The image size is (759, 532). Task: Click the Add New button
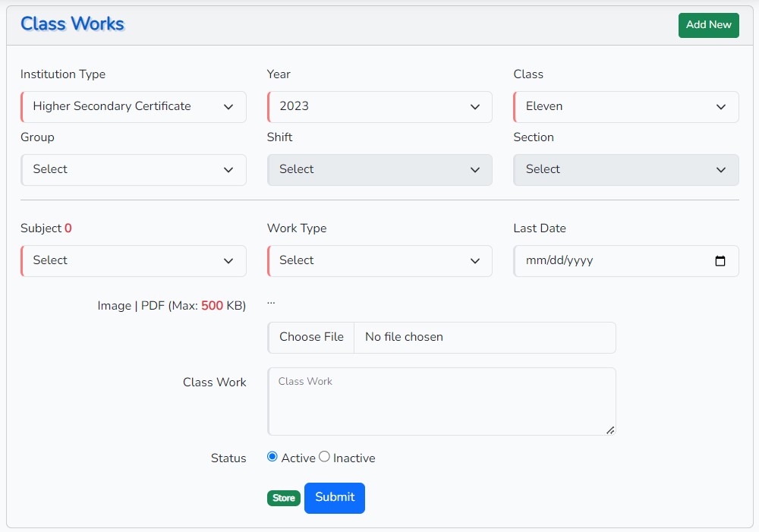click(x=708, y=25)
